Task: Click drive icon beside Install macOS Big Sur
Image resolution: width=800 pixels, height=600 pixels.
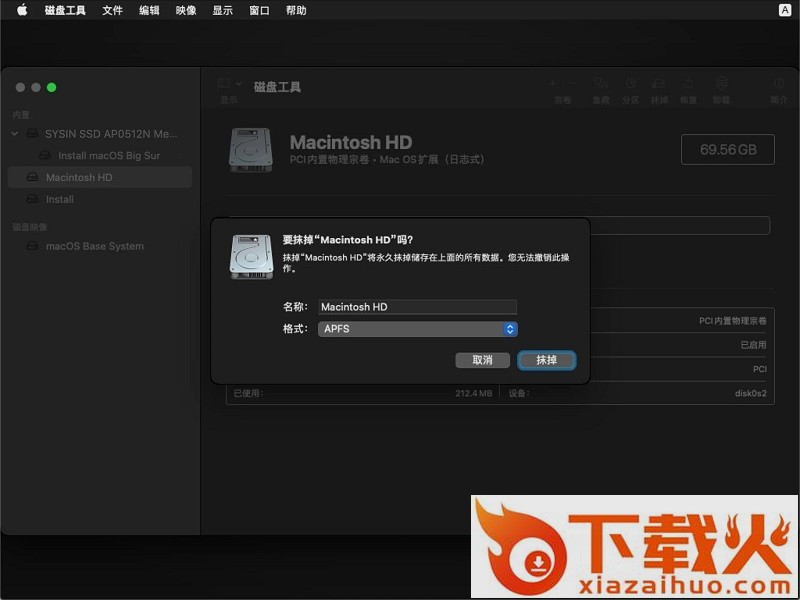Action: pos(45,155)
